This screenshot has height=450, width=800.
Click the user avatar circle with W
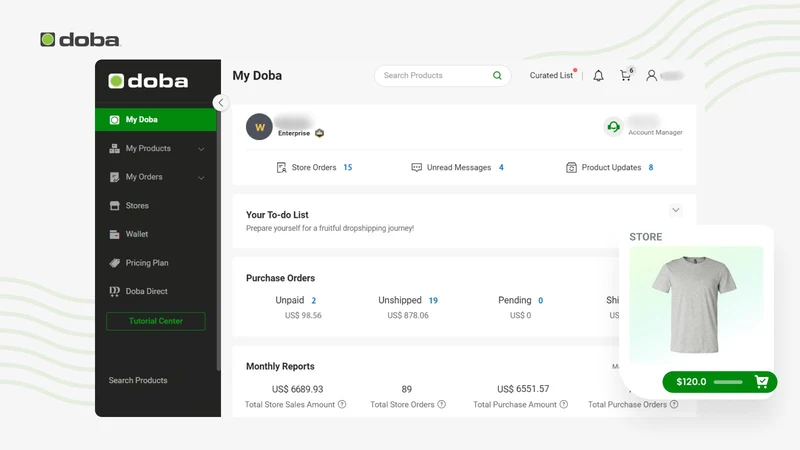259,127
